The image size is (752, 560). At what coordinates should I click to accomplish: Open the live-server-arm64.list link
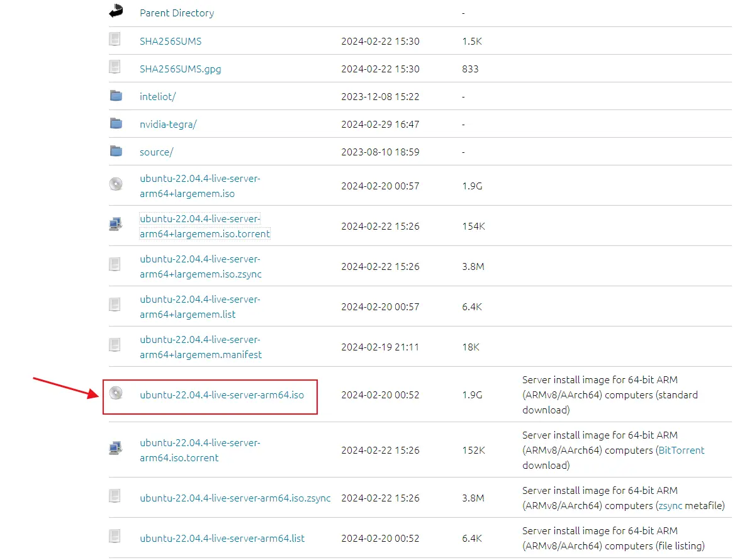coord(222,539)
